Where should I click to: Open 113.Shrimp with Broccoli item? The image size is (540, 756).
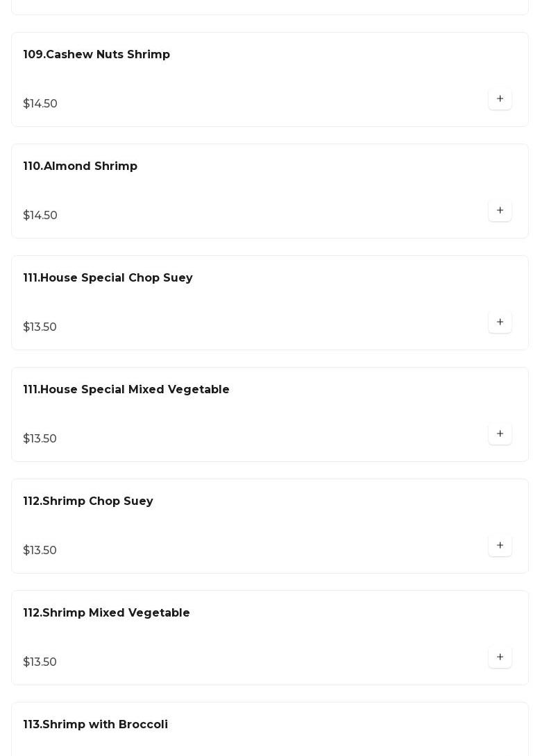tap(96, 725)
